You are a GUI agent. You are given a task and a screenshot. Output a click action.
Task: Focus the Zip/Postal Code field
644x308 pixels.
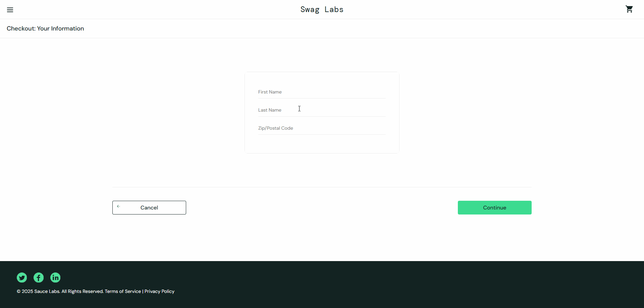[x=322, y=128]
